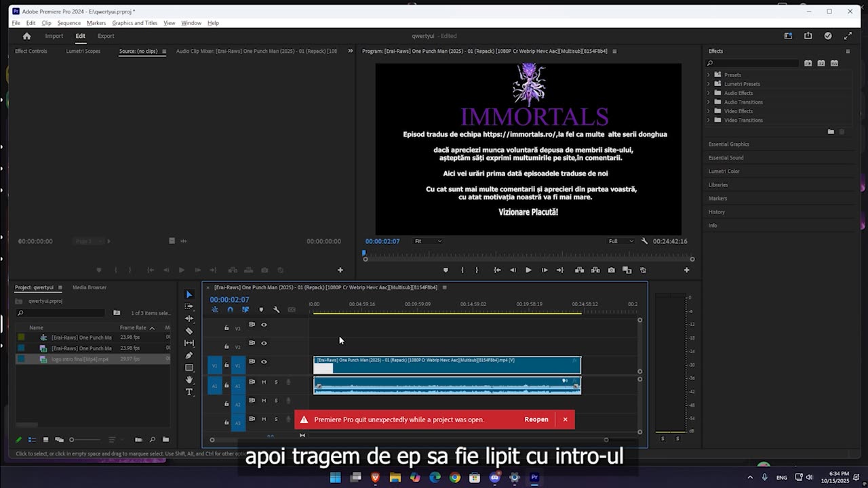868x488 pixels.
Task: Click Find magnifier at Project panel bottom
Action: pyautogui.click(x=152, y=440)
